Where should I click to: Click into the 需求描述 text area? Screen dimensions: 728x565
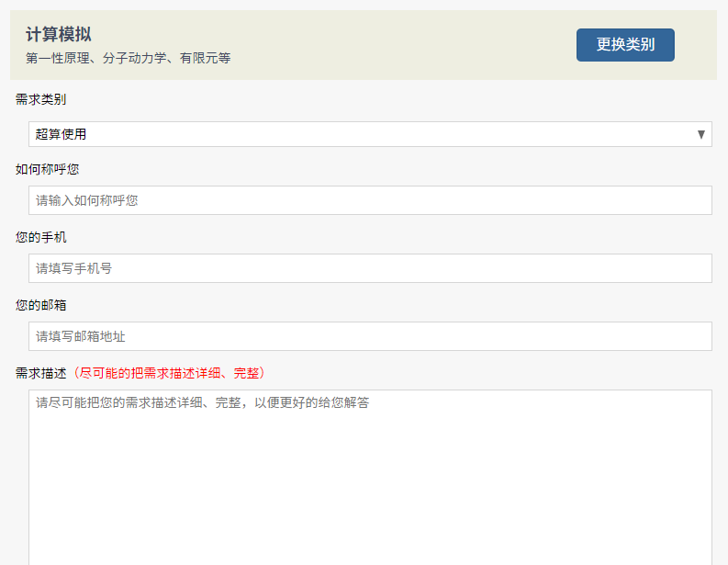(x=370, y=478)
